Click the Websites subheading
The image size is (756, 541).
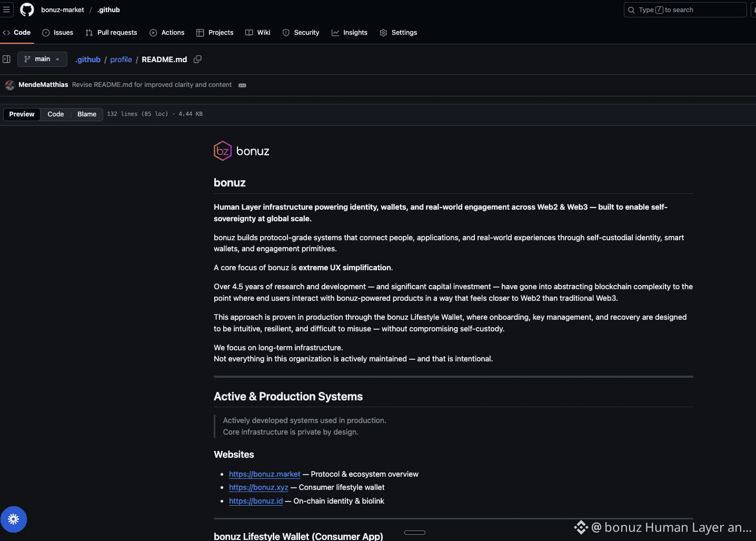point(234,455)
